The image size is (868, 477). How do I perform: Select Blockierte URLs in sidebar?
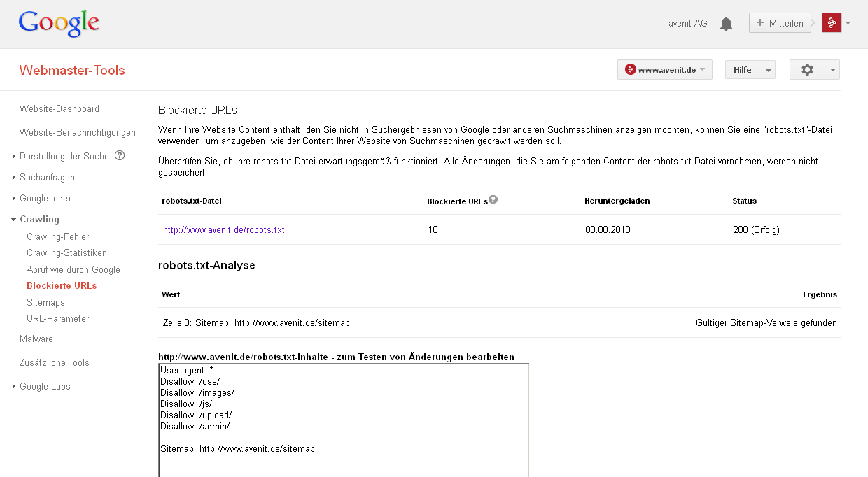coord(62,286)
